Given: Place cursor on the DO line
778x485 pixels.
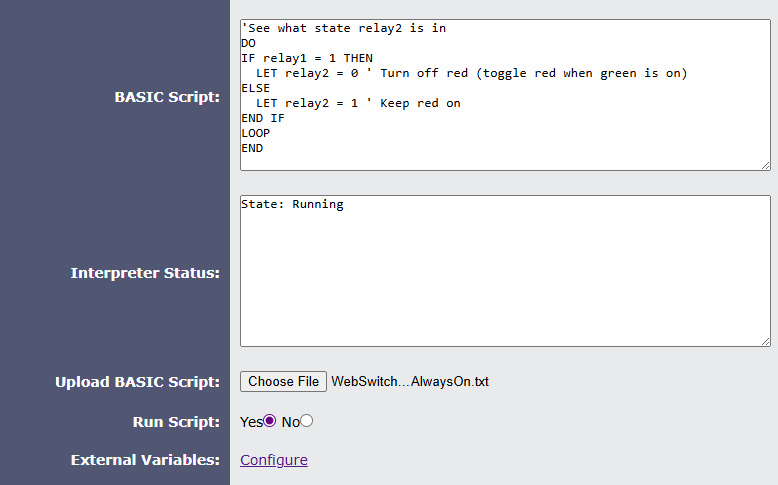Looking at the screenshot, I should click(249, 43).
